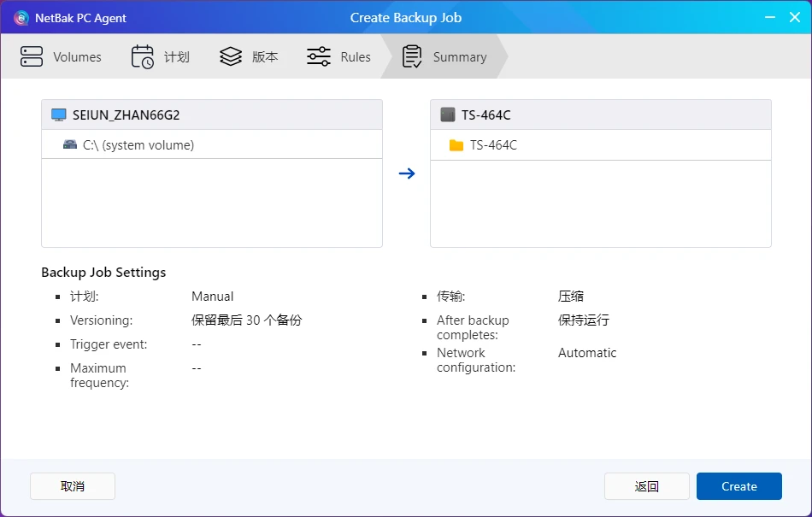Click the TS-464C NAS device icon
Viewport: 812px width, 517px height.
[x=448, y=115]
